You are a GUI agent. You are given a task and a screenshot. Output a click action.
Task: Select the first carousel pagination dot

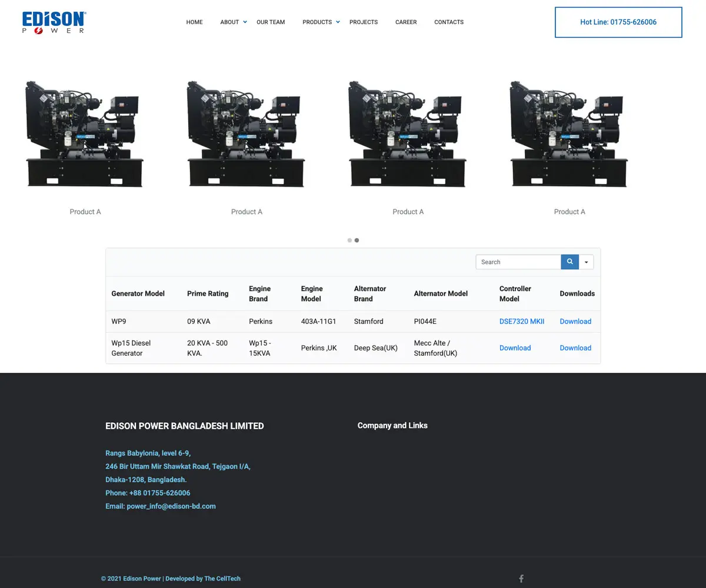(349, 240)
